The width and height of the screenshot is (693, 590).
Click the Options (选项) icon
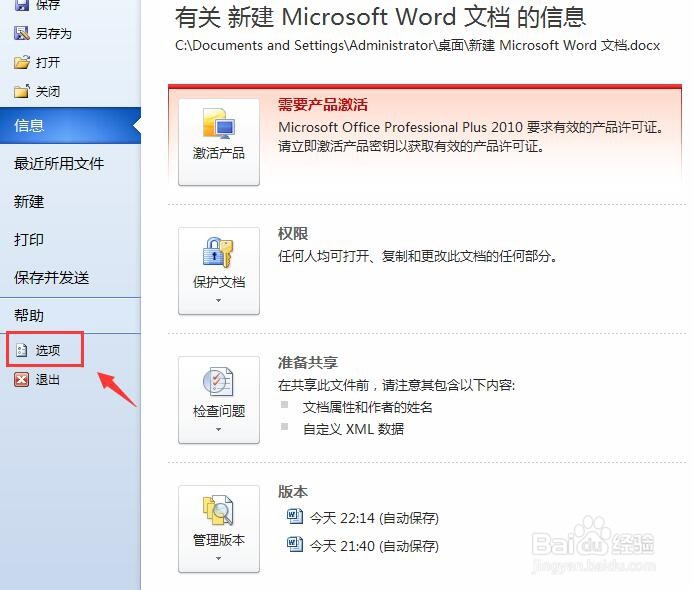pyautogui.click(x=21, y=350)
